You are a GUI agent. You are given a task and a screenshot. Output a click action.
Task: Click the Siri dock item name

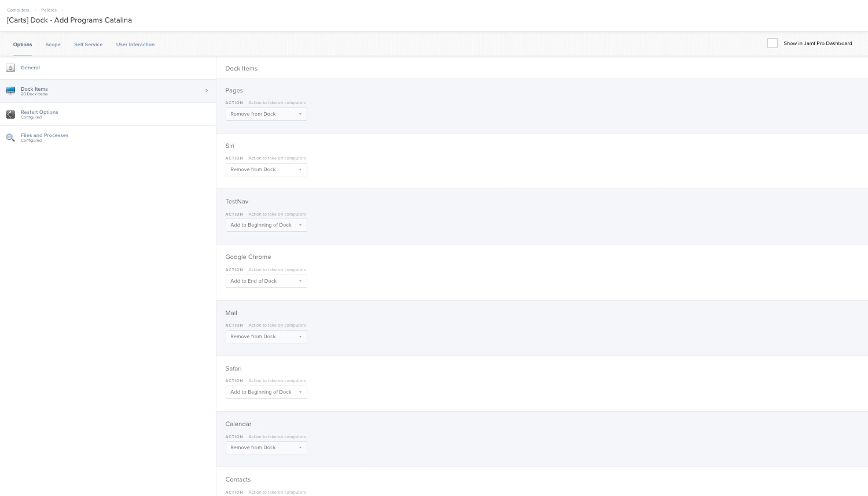[230, 146]
